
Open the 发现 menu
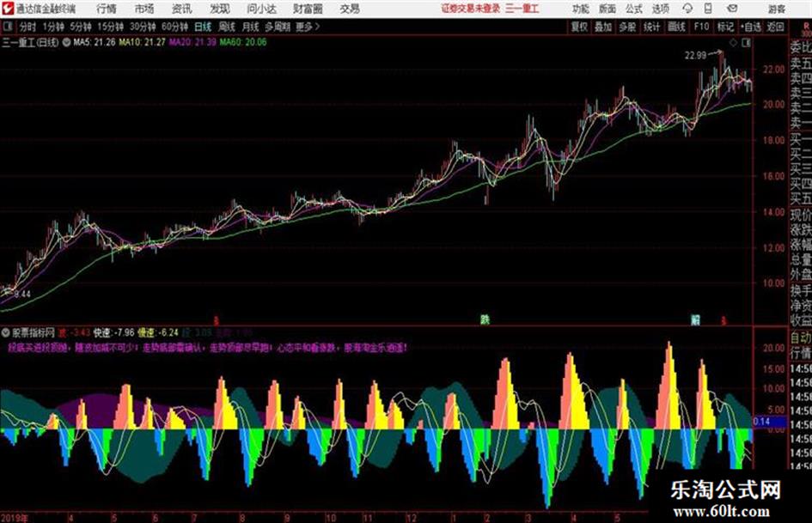(x=219, y=9)
